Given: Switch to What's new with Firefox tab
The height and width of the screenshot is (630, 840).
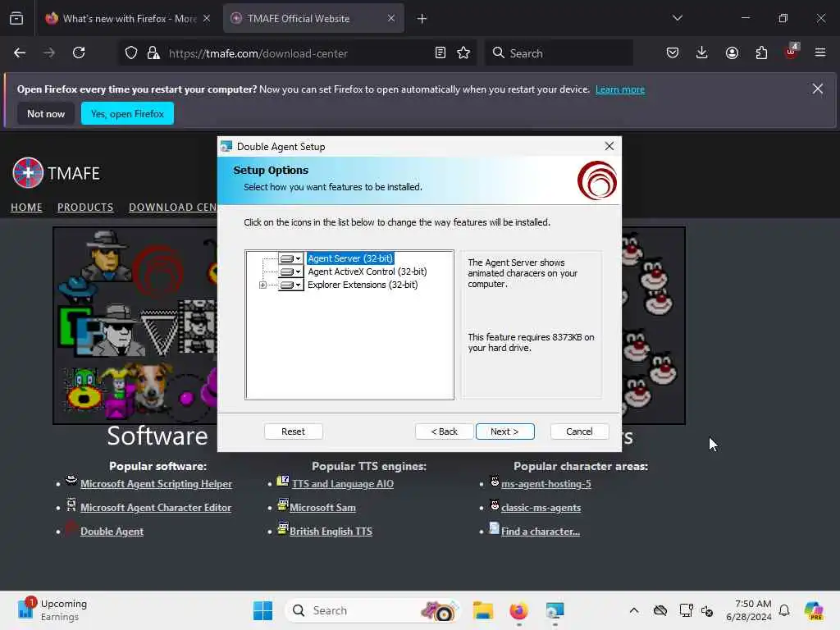Looking at the screenshot, I should click(x=129, y=19).
